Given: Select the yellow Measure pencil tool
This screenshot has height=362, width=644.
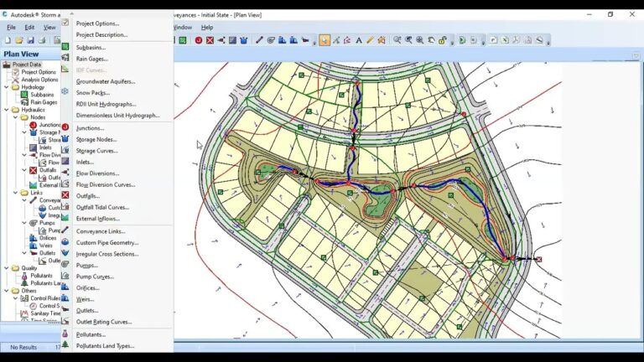Looking at the screenshot, I should 370,40.
